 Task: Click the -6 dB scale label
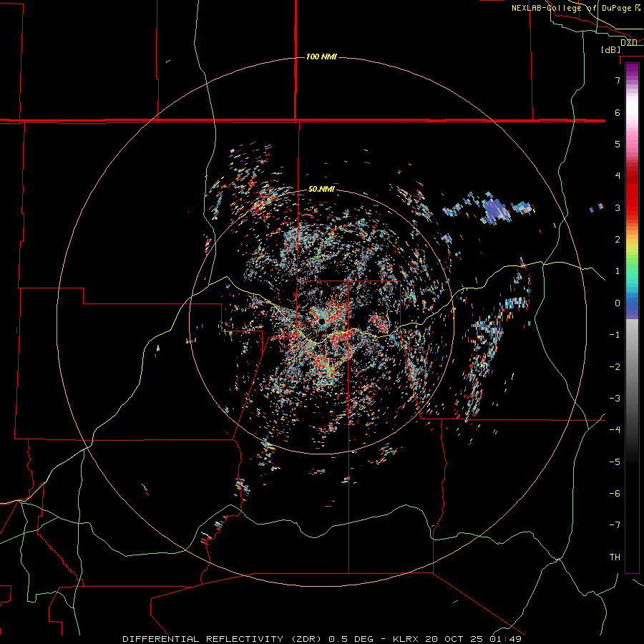[x=615, y=494]
